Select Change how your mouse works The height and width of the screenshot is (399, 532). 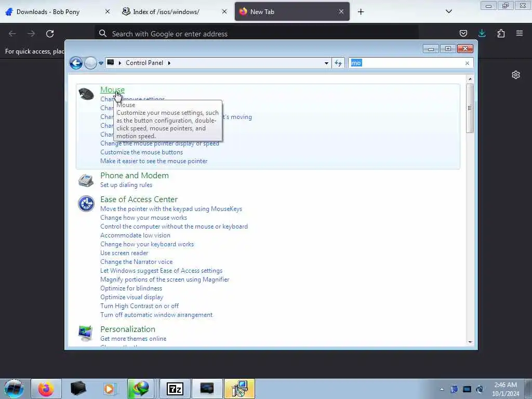coord(143,218)
